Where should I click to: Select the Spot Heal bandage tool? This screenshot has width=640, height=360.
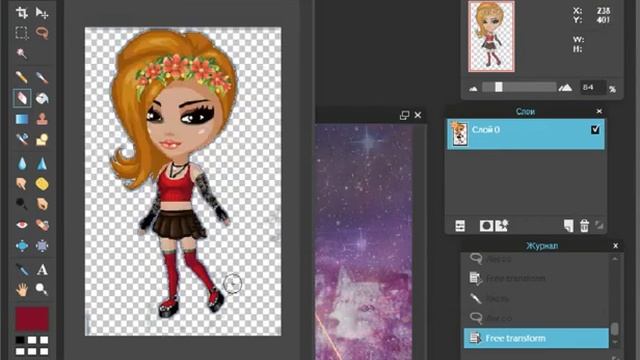[x=42, y=224]
